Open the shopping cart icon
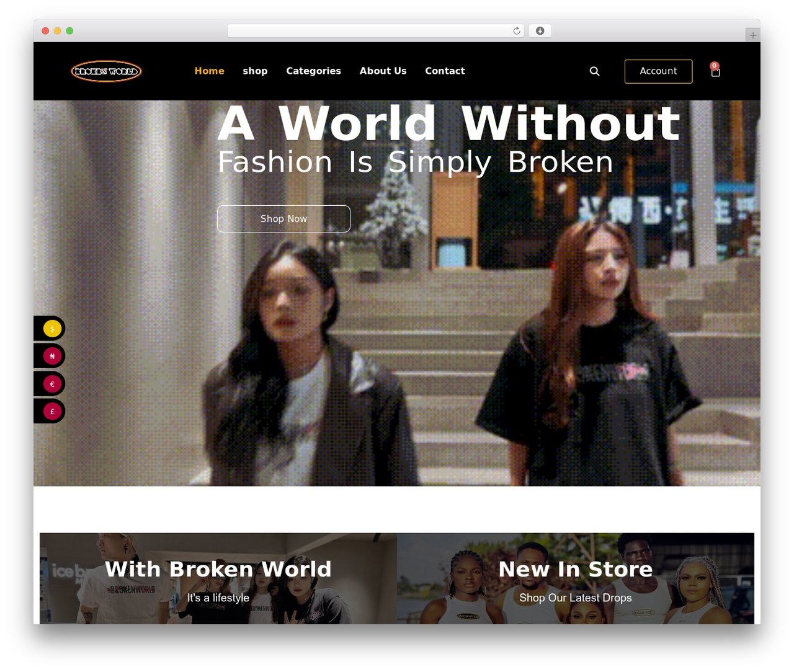The width and height of the screenshot is (794, 672). tap(715, 70)
